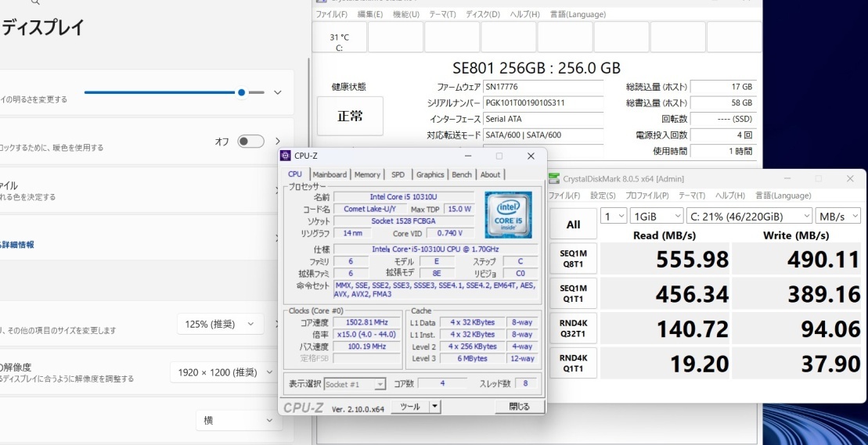The height and width of the screenshot is (445, 868).
Task: Click the 555.98 read result
Action: pos(665,259)
